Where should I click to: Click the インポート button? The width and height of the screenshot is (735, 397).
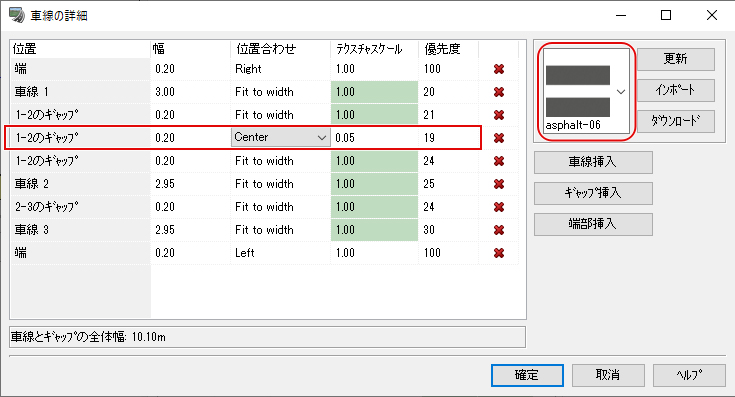(675, 90)
